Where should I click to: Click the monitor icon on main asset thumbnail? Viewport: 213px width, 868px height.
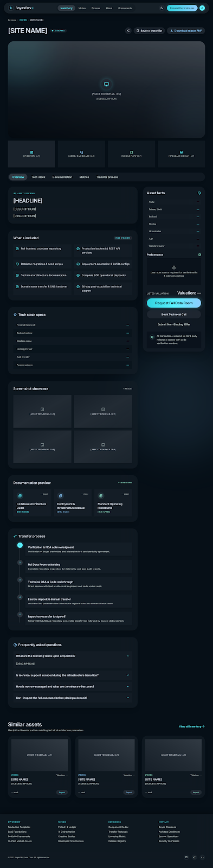[106, 84]
